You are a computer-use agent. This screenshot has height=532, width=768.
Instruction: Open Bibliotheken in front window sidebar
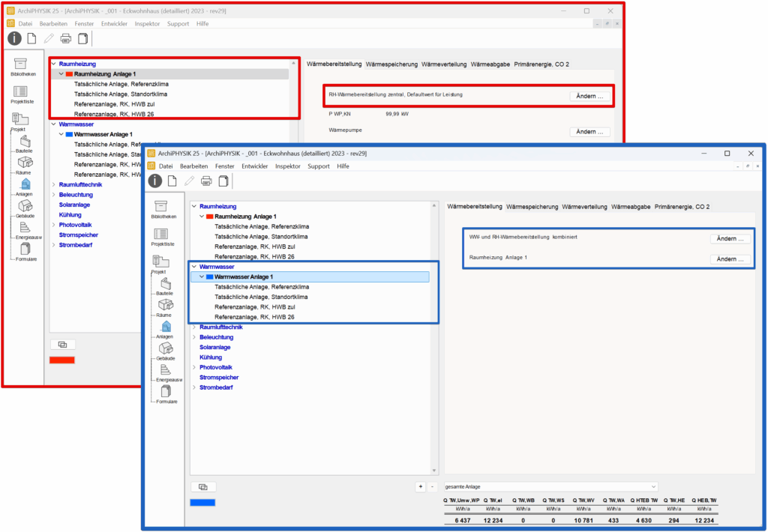pos(163,210)
